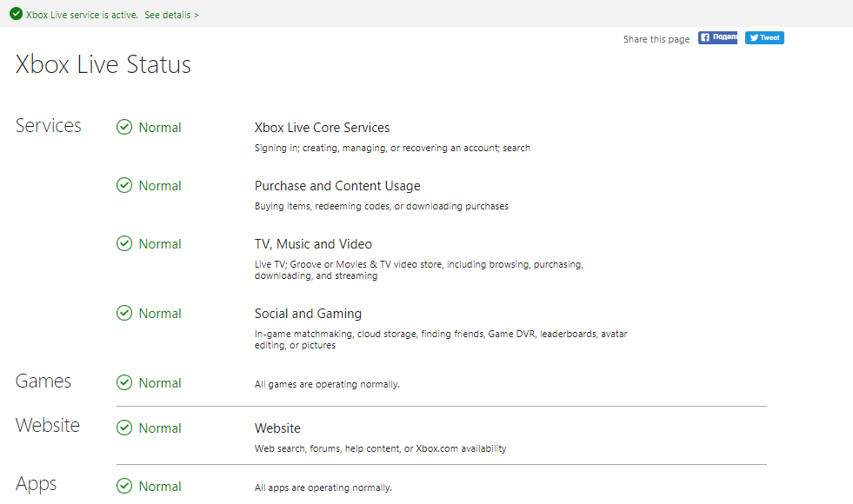Click the Normal status for Social and Gaming
853x504 pixels.
coord(160,314)
